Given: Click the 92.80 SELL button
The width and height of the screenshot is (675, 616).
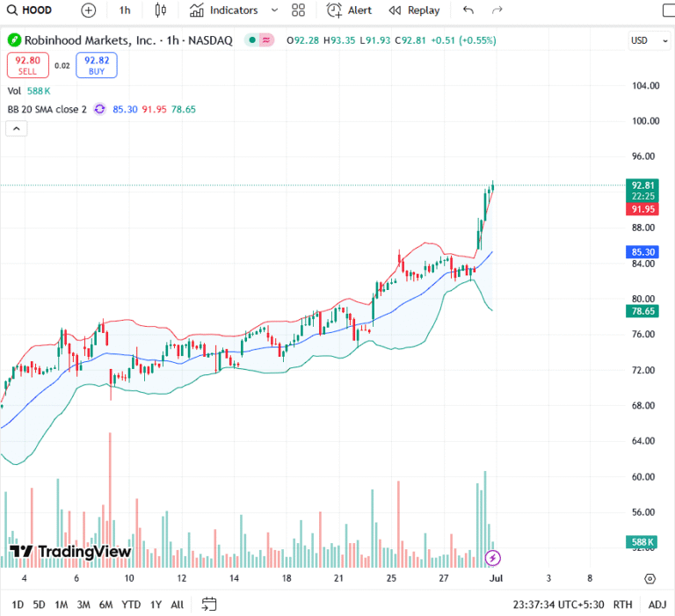Looking at the screenshot, I should pyautogui.click(x=28, y=65).
